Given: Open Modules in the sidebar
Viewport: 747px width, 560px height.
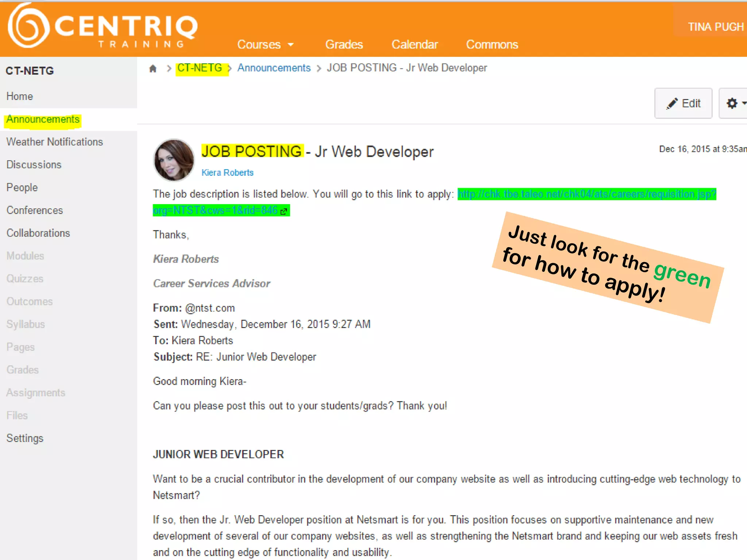Looking at the screenshot, I should (25, 256).
